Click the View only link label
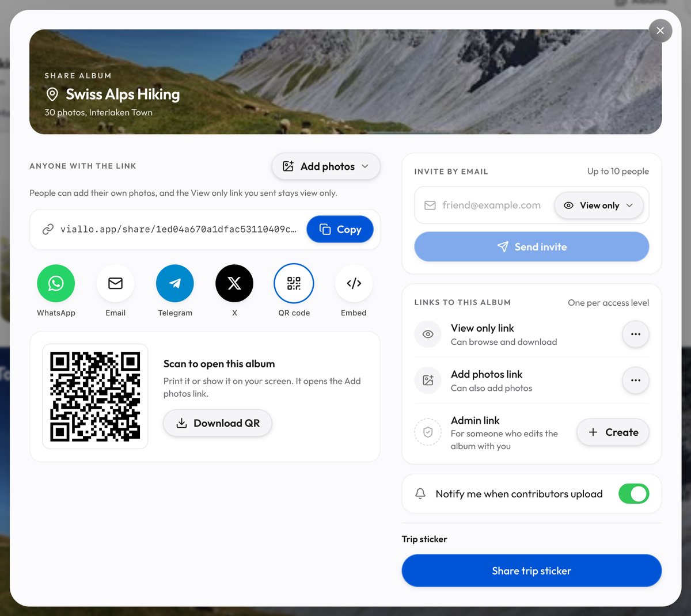This screenshot has height=616, width=691. click(483, 328)
